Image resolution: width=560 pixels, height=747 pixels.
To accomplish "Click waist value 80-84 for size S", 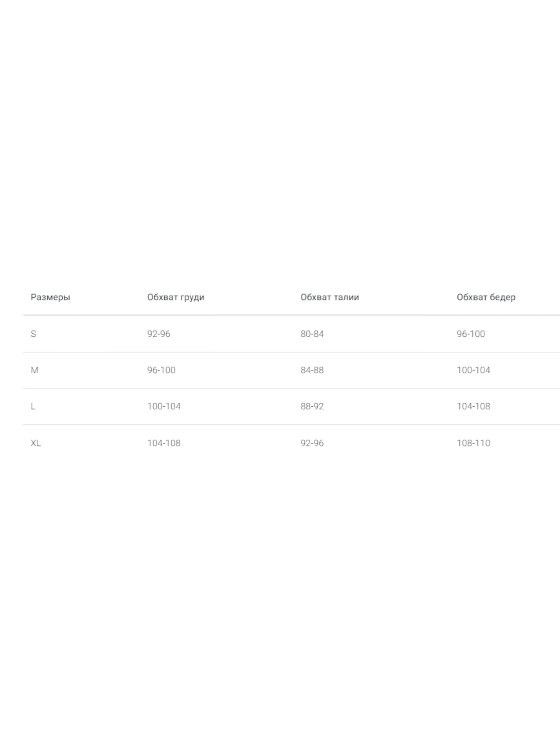I will coord(312,334).
